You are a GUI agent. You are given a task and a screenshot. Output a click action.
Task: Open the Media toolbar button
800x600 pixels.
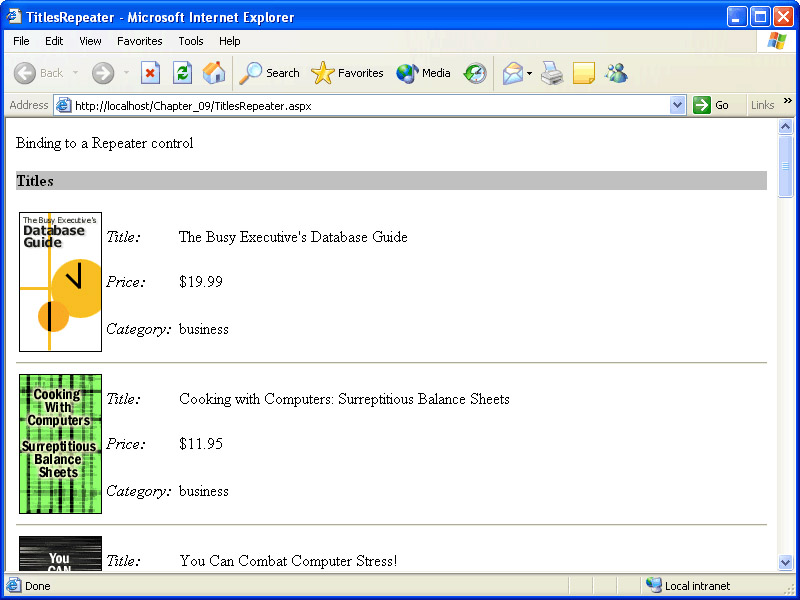pos(423,73)
